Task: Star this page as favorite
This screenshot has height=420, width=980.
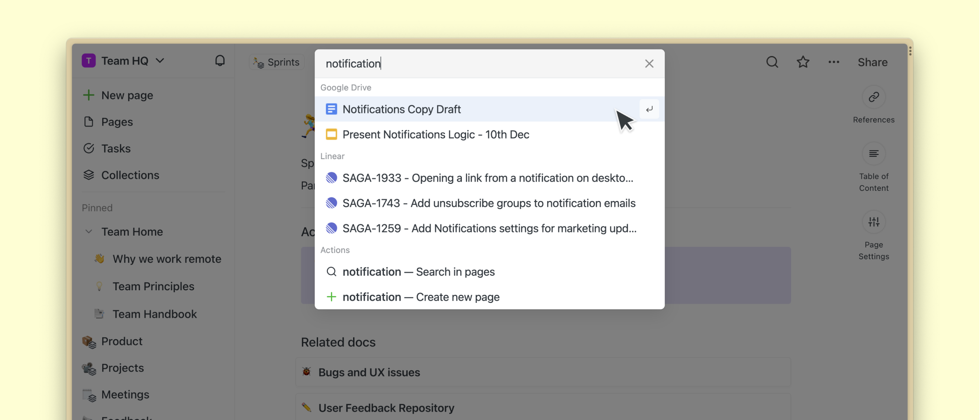Action: [803, 62]
